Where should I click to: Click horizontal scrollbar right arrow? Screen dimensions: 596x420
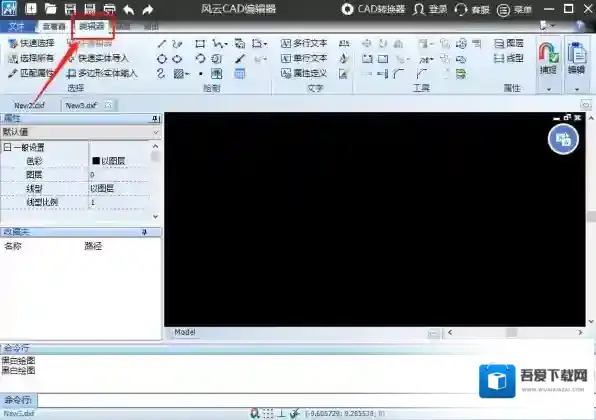pyautogui.click(x=580, y=333)
